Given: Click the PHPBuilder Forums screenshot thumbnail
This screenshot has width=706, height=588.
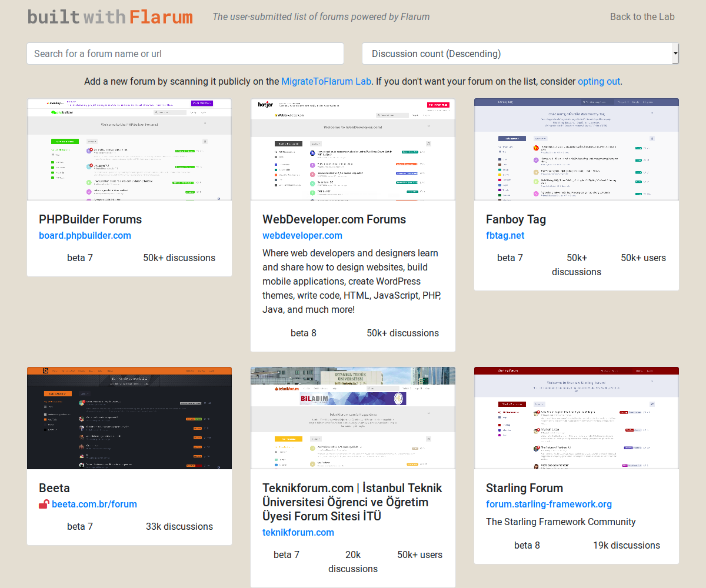Looking at the screenshot, I should 129,150.
